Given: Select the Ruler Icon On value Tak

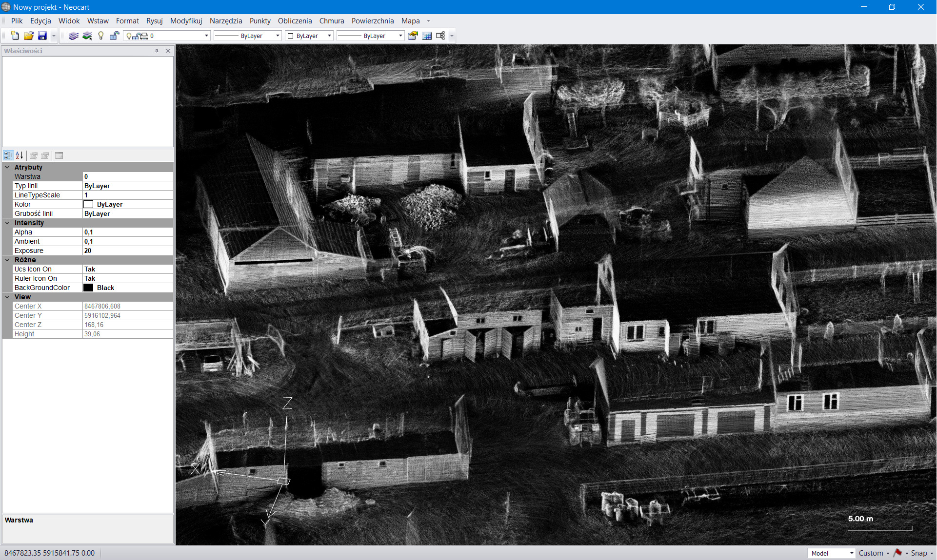Looking at the screenshot, I should coord(128,278).
